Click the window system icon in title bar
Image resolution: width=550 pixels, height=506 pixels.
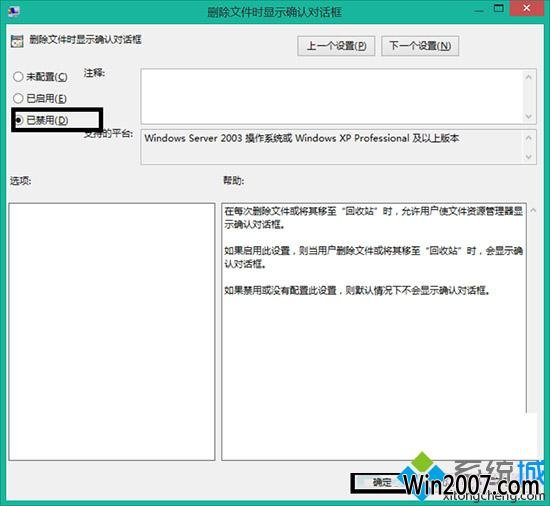14,11
